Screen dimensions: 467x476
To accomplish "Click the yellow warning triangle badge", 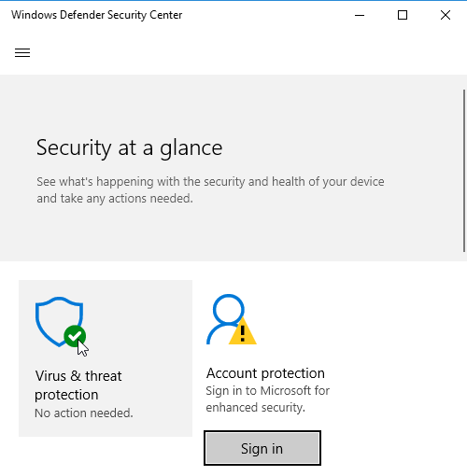I will 243,331.
